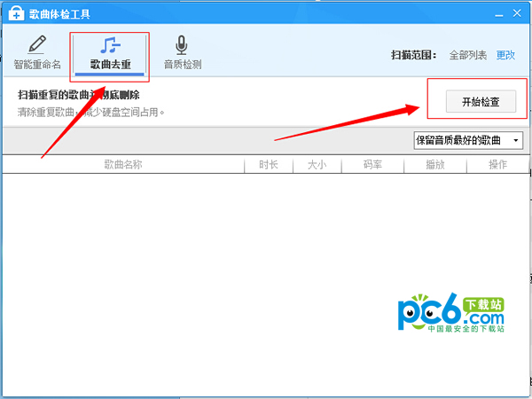The image size is (532, 399).
Task: Sort by the 大小 column header
Action: coord(317,165)
